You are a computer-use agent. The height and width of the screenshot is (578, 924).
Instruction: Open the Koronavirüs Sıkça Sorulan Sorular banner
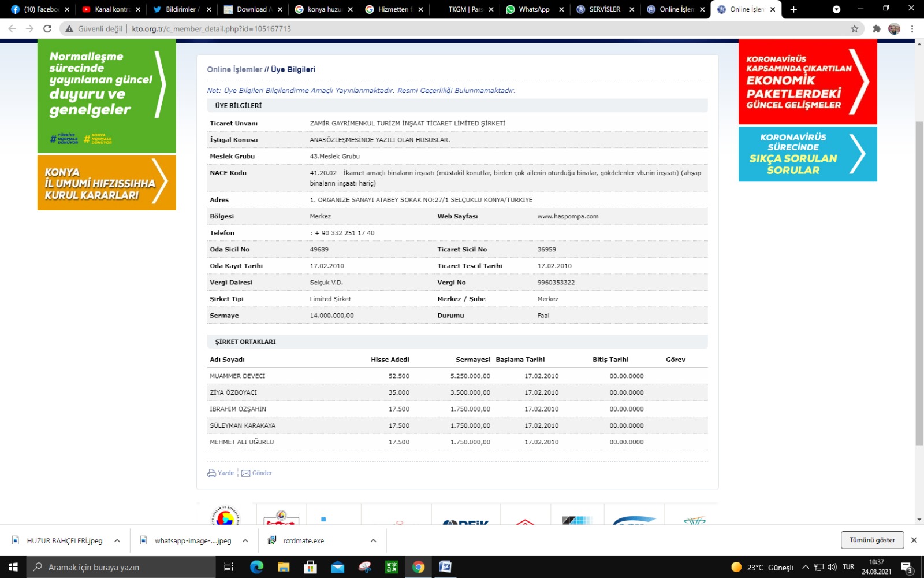click(807, 154)
